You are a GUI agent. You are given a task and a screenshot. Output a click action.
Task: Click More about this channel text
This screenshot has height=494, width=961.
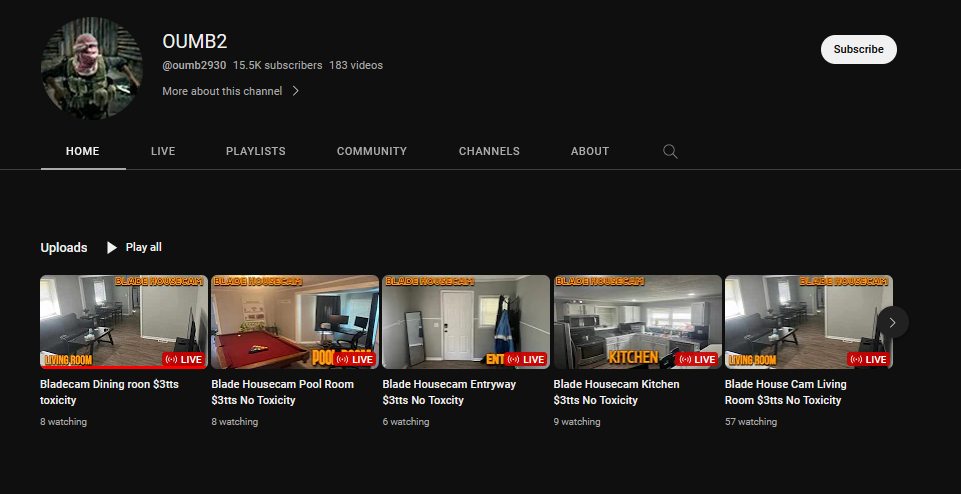click(x=222, y=91)
